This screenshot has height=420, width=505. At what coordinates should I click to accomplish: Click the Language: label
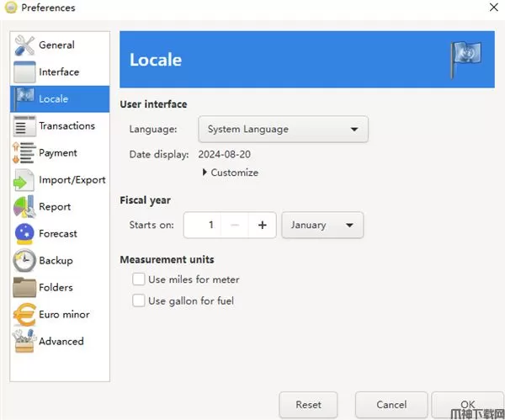(x=153, y=129)
